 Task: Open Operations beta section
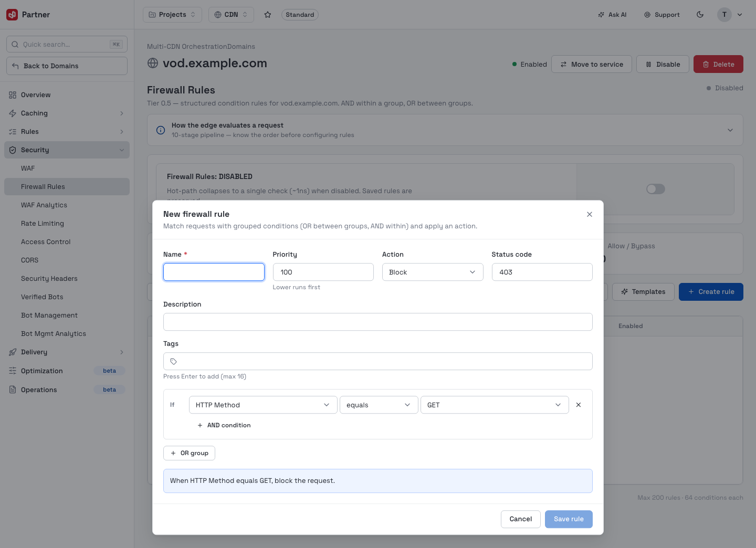coord(67,390)
